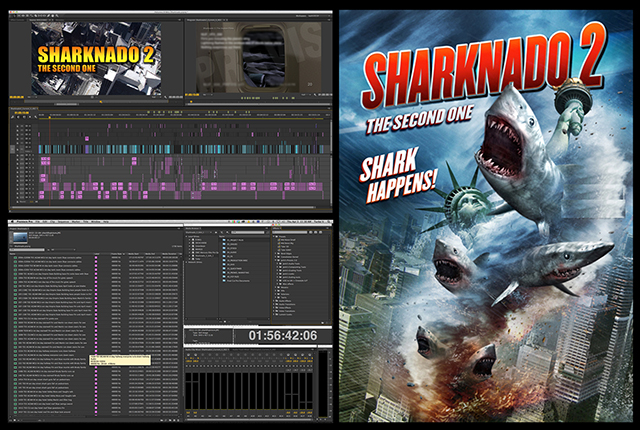Click New Custom Bin icon in Effects panel
The width and height of the screenshot is (640, 430).
(322, 323)
